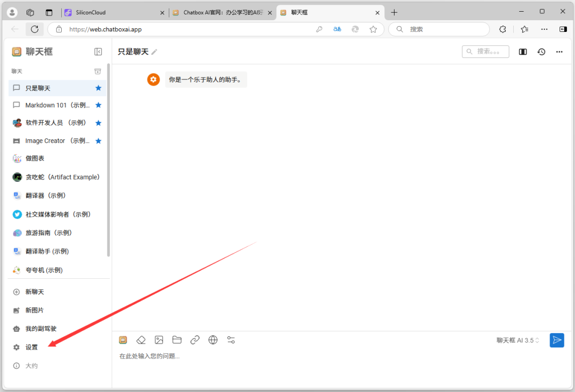The image size is (575, 392).
Task: Open 夸夸机 sample conversation
Action: pos(57,270)
